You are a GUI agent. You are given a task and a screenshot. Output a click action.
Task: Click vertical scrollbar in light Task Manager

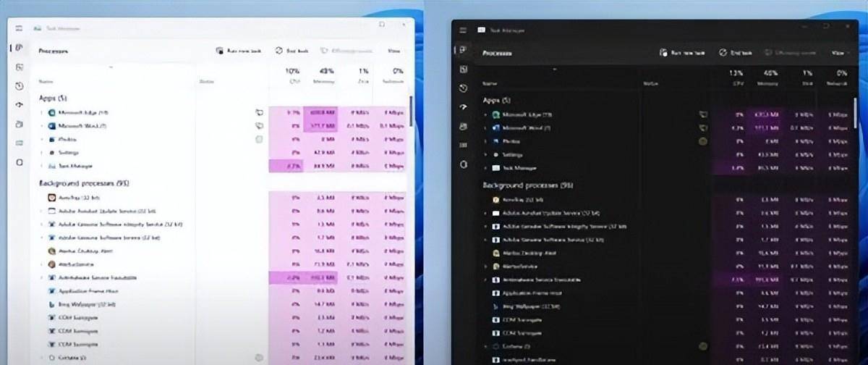tap(411, 112)
